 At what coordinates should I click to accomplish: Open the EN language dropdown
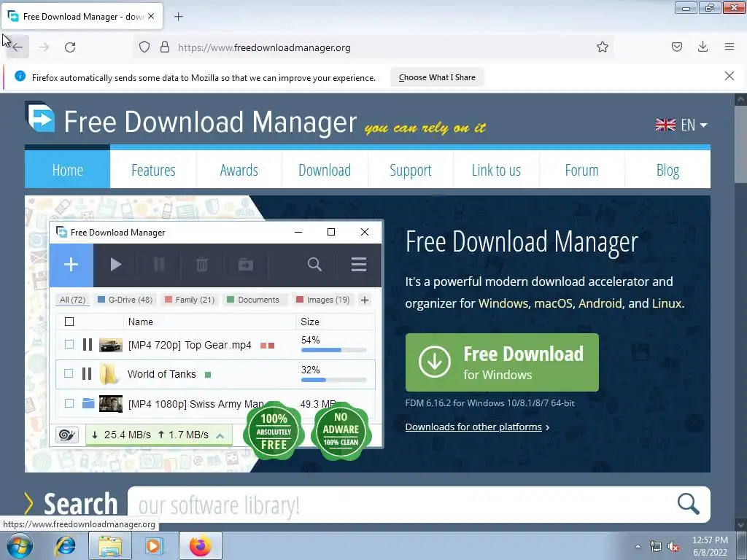tap(681, 125)
